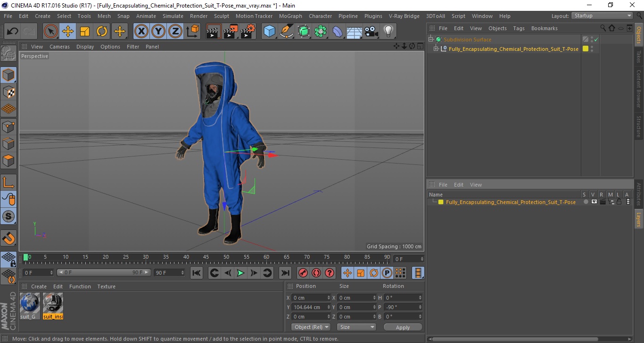Viewport: 644px width, 343px height.
Task: Activate the Move tool in top toolbar
Action: (x=68, y=32)
